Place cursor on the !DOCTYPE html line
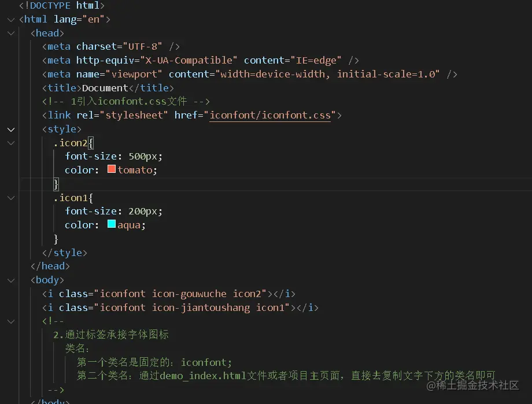This screenshot has width=532, height=404. point(62,5)
